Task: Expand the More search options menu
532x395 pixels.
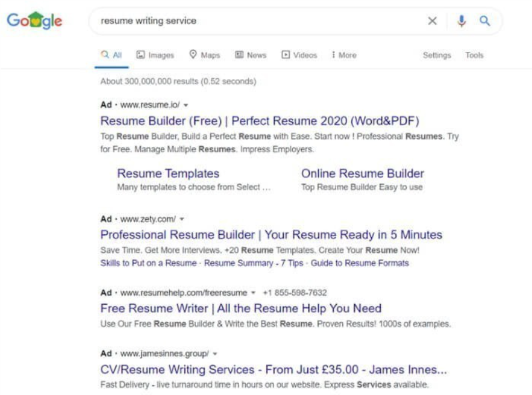Action: pos(343,55)
